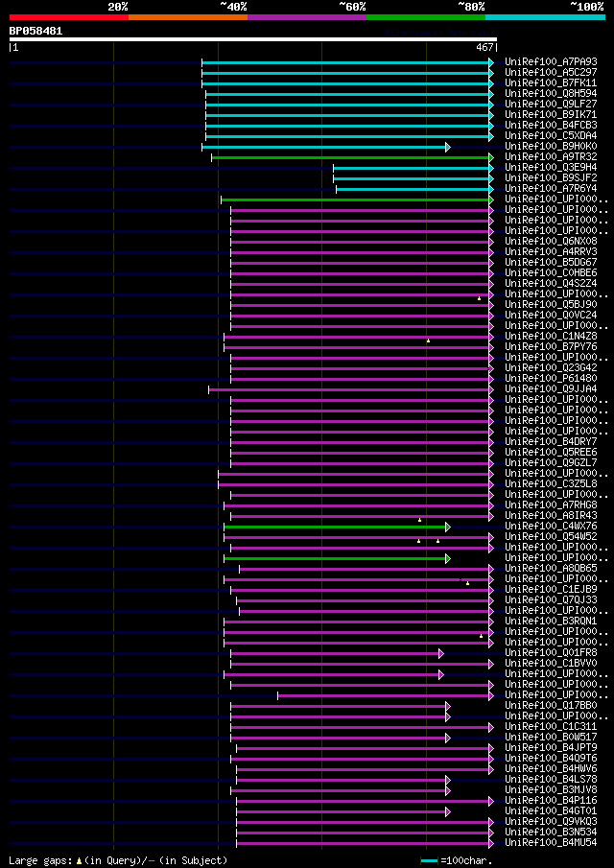Viewport: 614px width, 868px height.
Task: Select the UniRef100_B7PY76 label
Action: tap(551, 346)
